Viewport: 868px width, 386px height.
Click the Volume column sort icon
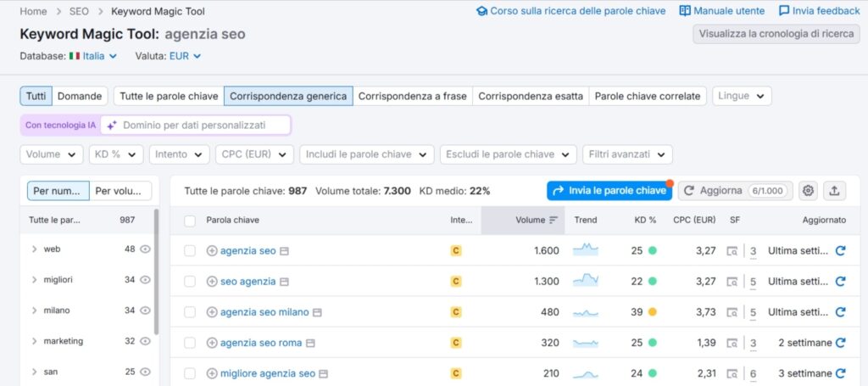pos(553,221)
